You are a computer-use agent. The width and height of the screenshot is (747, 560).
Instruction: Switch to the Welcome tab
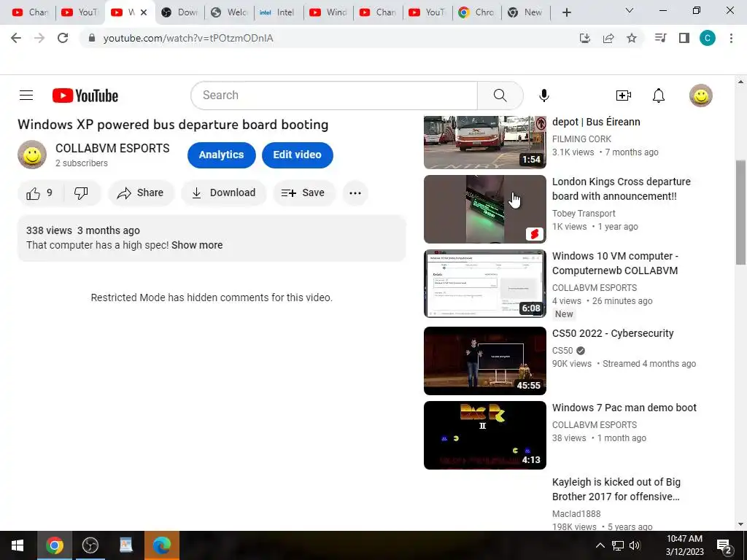230,12
